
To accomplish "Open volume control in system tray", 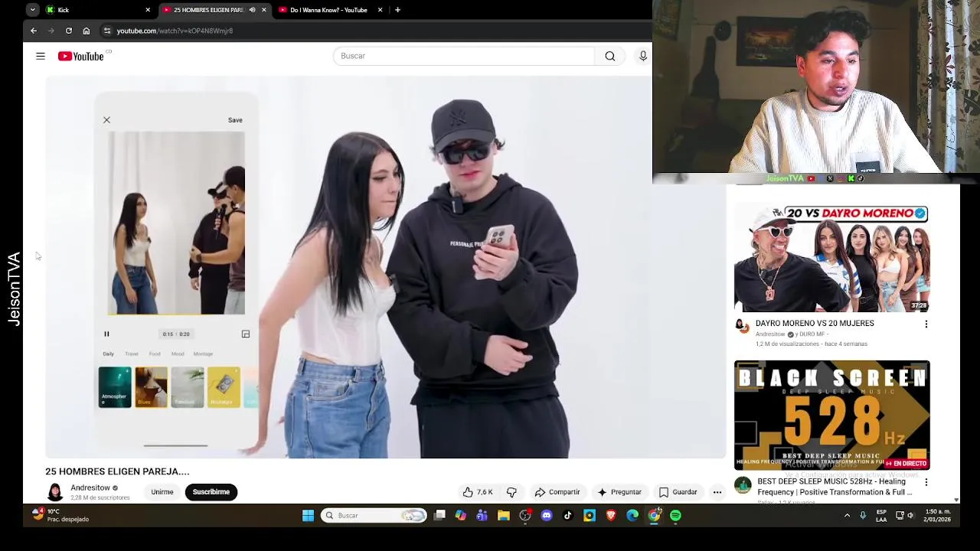I will (x=910, y=516).
